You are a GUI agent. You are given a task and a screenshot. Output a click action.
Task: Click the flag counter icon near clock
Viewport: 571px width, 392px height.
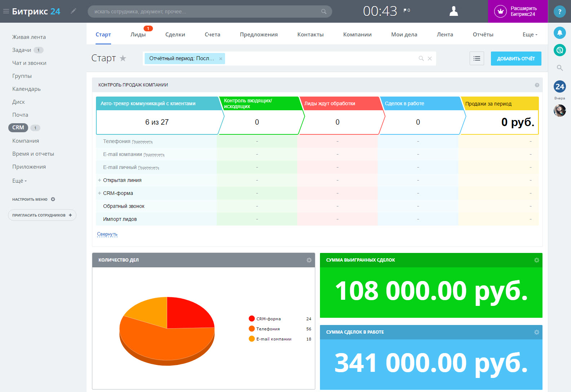[x=407, y=10]
